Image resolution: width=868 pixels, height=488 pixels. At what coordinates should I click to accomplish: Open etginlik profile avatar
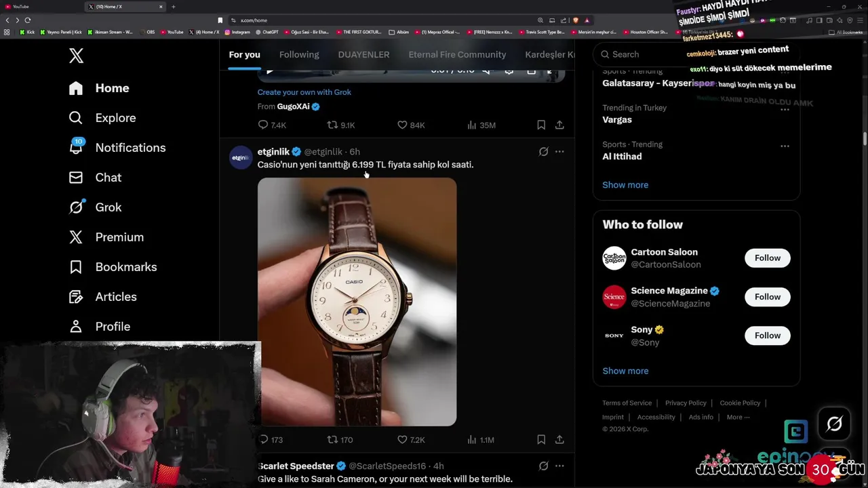[241, 158]
